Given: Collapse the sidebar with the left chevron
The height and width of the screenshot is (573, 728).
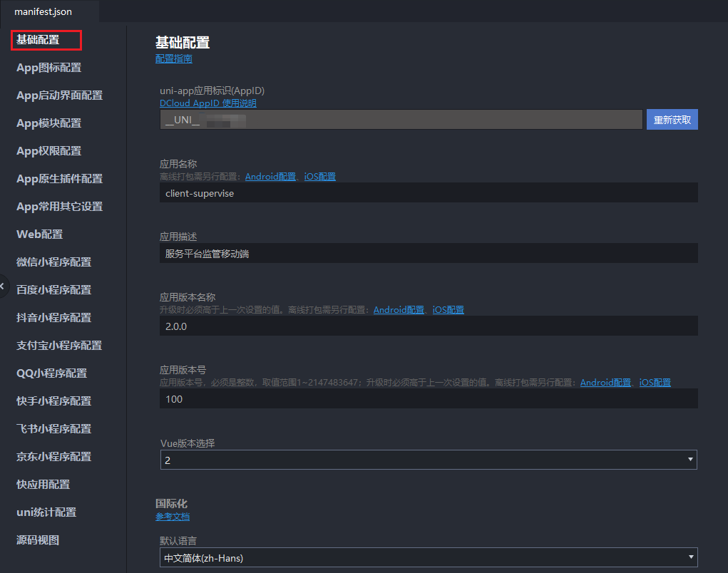Looking at the screenshot, I should (2, 286).
